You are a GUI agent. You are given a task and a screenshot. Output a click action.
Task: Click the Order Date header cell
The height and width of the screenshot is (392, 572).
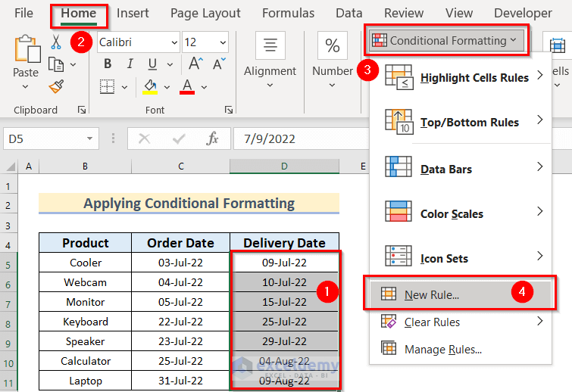click(180, 243)
